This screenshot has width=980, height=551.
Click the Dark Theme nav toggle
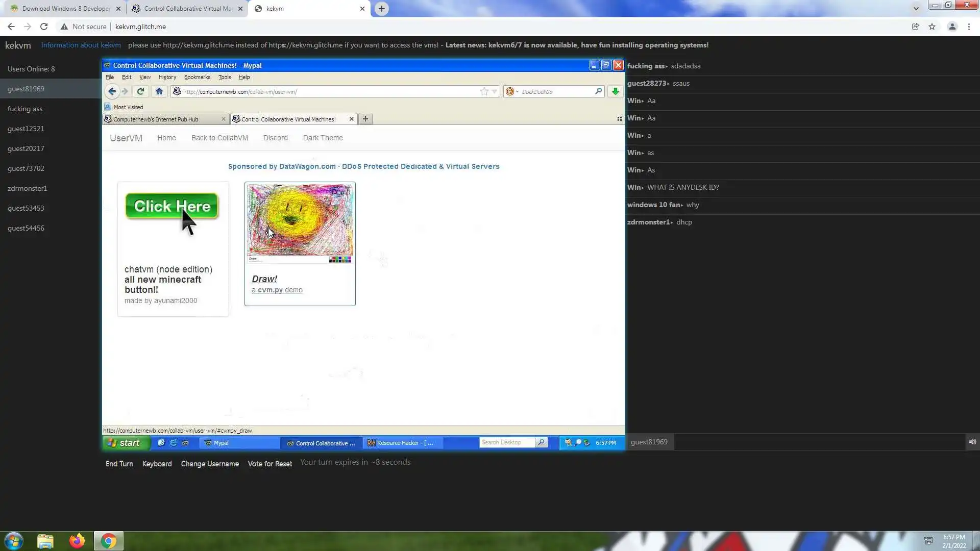(x=323, y=138)
